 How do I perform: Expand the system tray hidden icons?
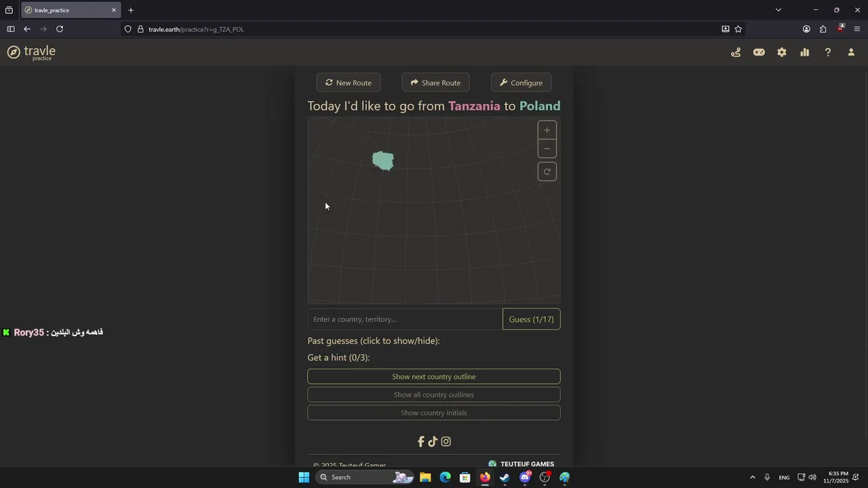752,477
